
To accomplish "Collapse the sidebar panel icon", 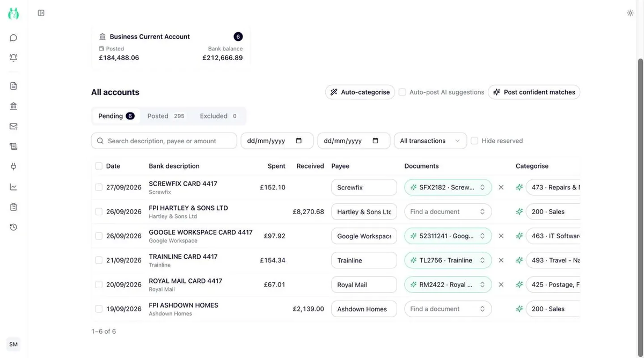I will pyautogui.click(x=41, y=13).
